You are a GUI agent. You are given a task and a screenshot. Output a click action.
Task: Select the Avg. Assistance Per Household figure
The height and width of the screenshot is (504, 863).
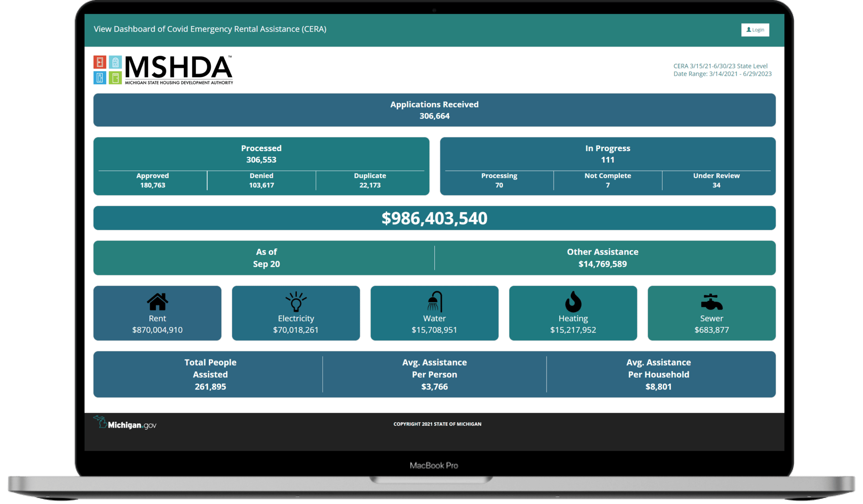tap(658, 374)
